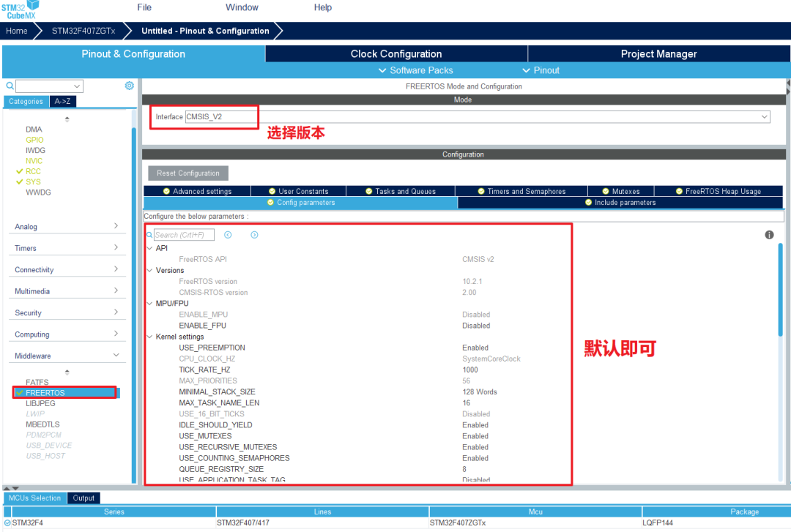Open the Window menu
Viewport: 791px width, 532px height.
[x=242, y=7]
